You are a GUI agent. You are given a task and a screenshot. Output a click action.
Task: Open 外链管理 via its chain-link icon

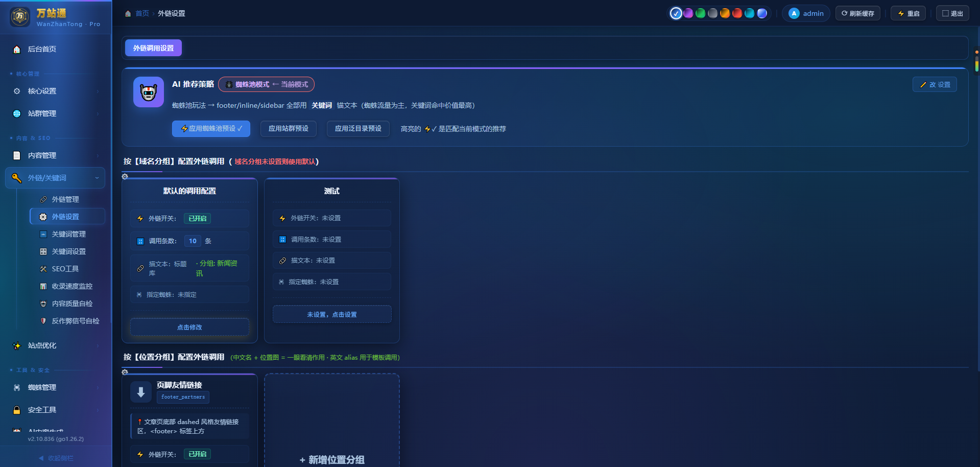(43, 199)
